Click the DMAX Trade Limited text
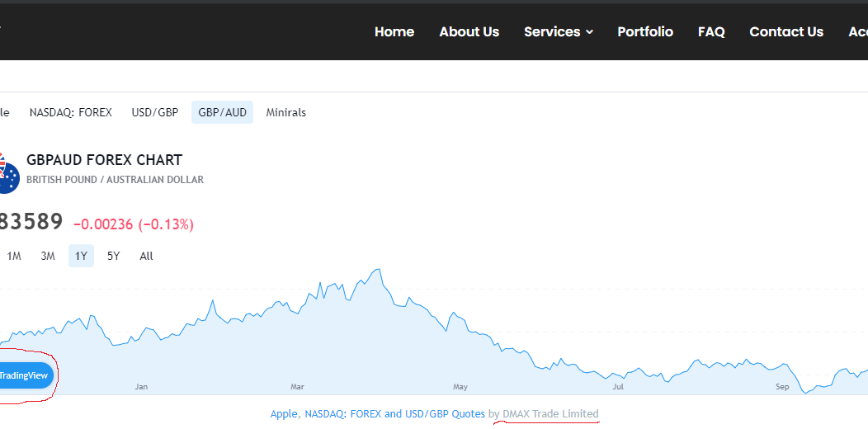The width and height of the screenshot is (868, 429). (551, 413)
